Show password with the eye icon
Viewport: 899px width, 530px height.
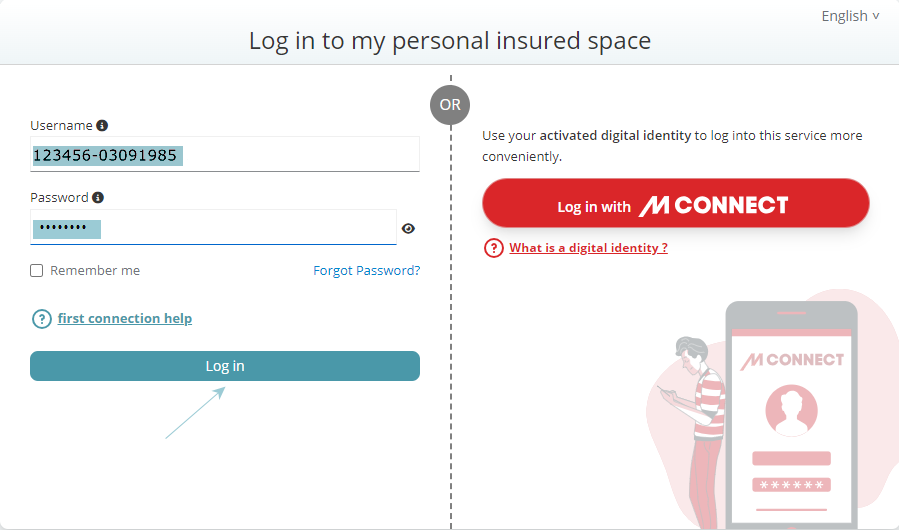(x=408, y=228)
